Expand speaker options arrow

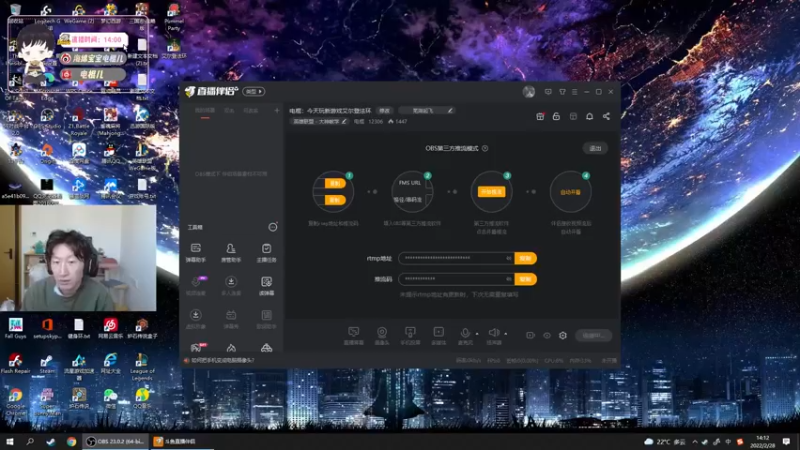pos(506,334)
